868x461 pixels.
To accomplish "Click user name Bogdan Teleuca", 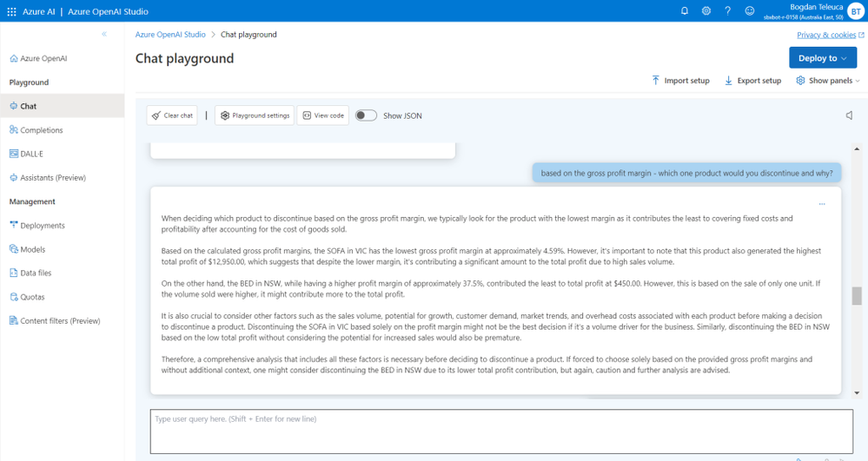I will [x=817, y=7].
